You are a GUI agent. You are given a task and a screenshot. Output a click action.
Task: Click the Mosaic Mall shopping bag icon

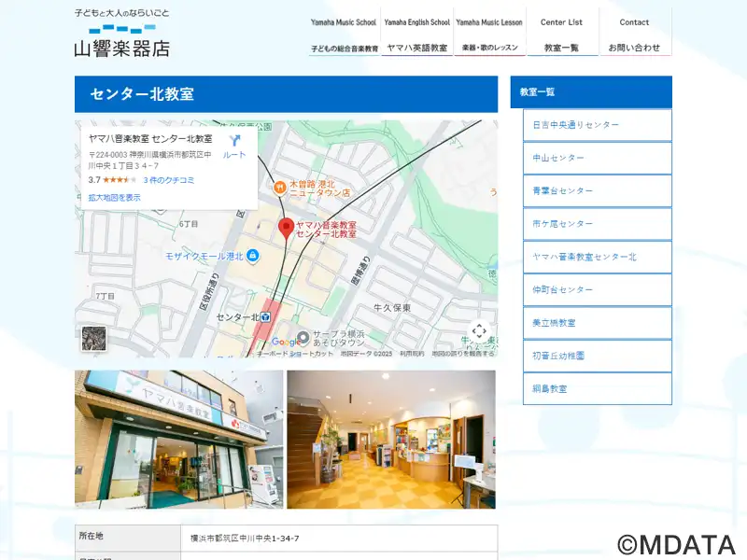(x=255, y=256)
